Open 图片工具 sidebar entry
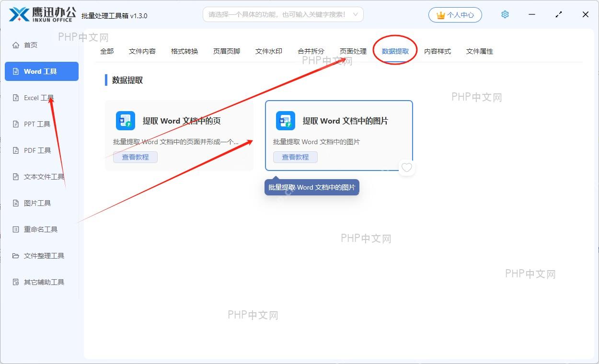This screenshot has width=599, height=364. point(37,203)
